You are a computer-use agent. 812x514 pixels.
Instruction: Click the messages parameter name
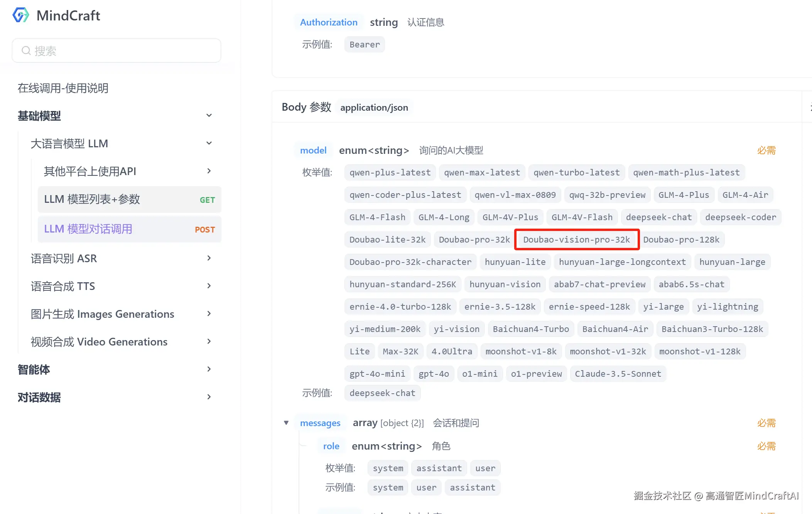tap(320, 423)
